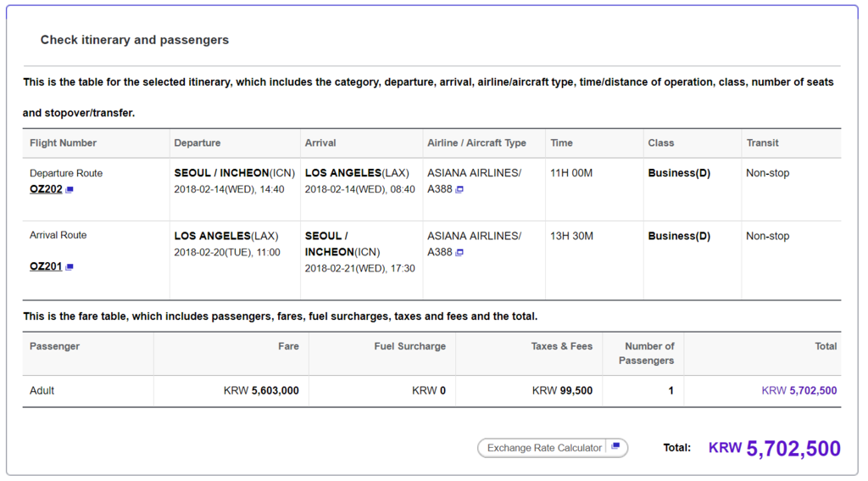Click A388 aircraft type in Departure Route row

click(439, 189)
